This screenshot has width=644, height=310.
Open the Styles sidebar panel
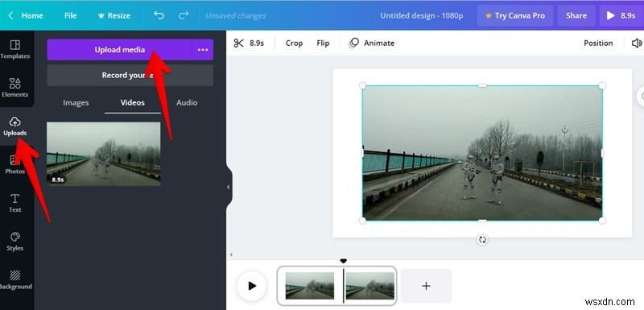pyautogui.click(x=14, y=242)
